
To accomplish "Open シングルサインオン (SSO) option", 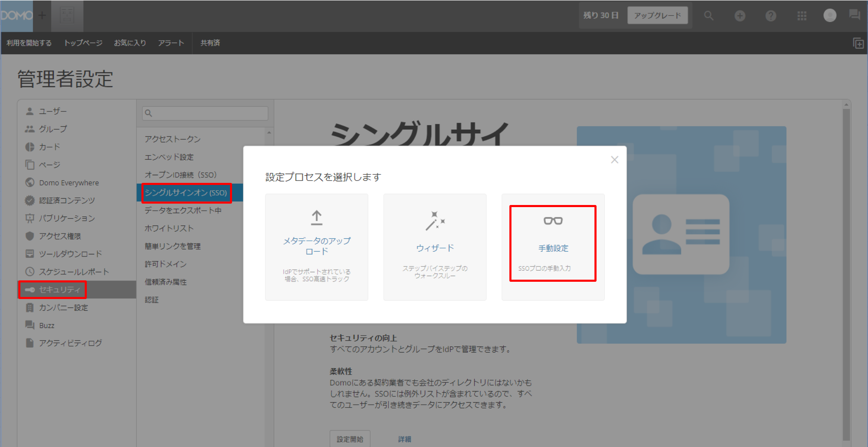I will point(186,193).
